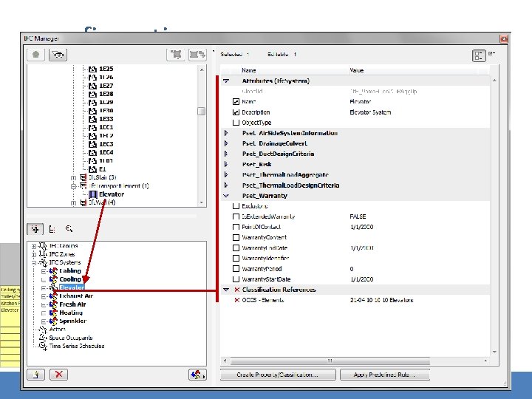The width and height of the screenshot is (532, 399).
Task: Expand the IfcStair (3) node
Action: pyautogui.click(x=73, y=178)
